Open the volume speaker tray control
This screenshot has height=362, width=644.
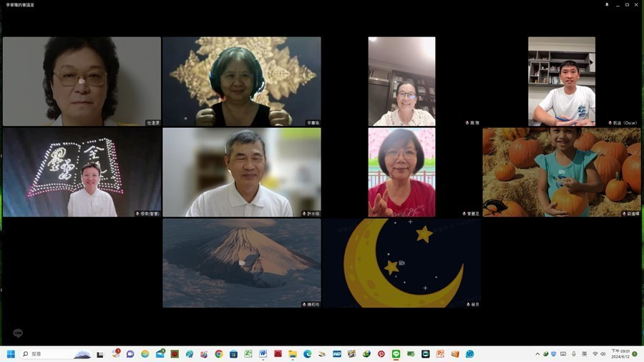click(603, 354)
